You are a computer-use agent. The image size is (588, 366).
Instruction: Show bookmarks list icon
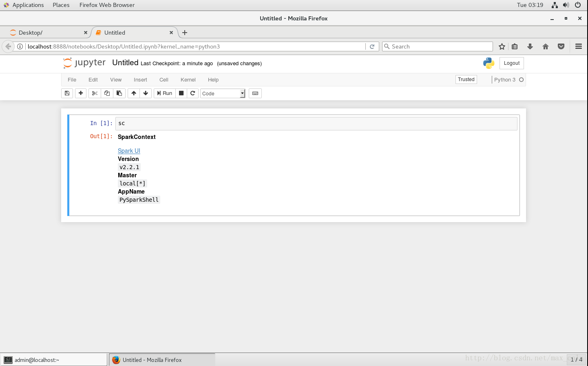515,46
